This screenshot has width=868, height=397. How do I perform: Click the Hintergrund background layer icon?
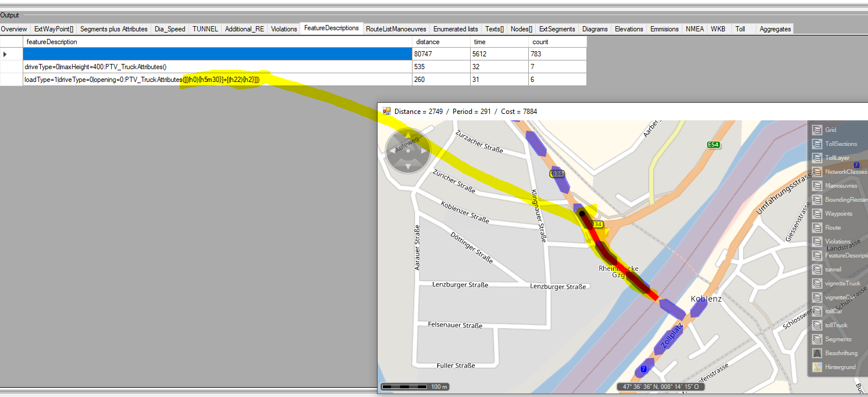pyautogui.click(x=817, y=367)
